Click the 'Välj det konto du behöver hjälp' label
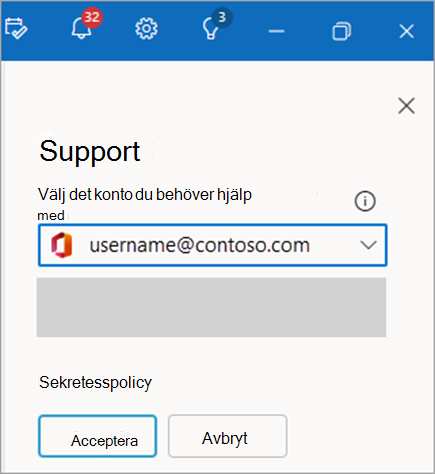Viewport: 435px width, 474px height. (x=145, y=195)
